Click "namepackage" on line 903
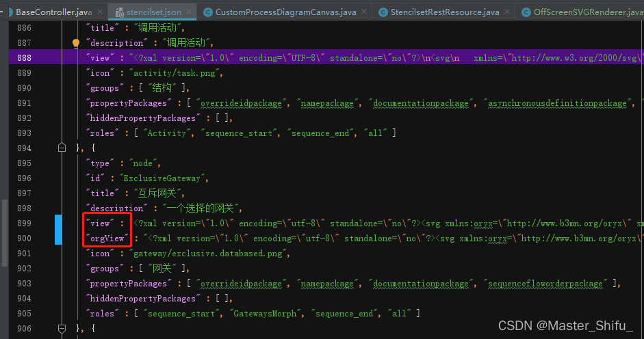This screenshot has height=339, width=644. tap(327, 284)
